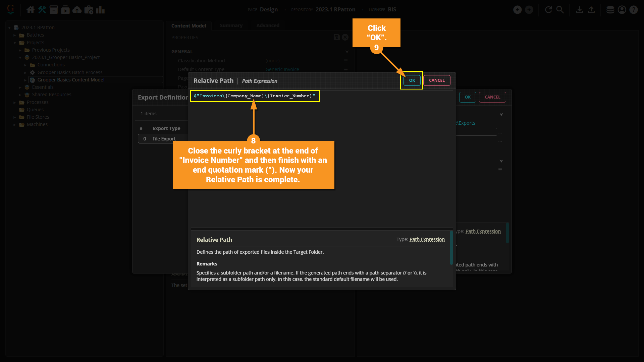Open the Batches archive box icon

point(54,10)
